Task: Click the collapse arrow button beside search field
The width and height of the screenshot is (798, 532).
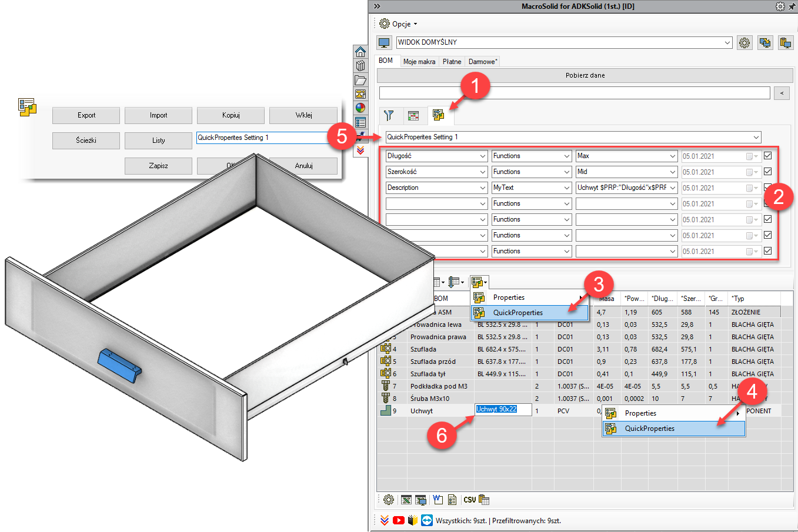Action: point(782,93)
